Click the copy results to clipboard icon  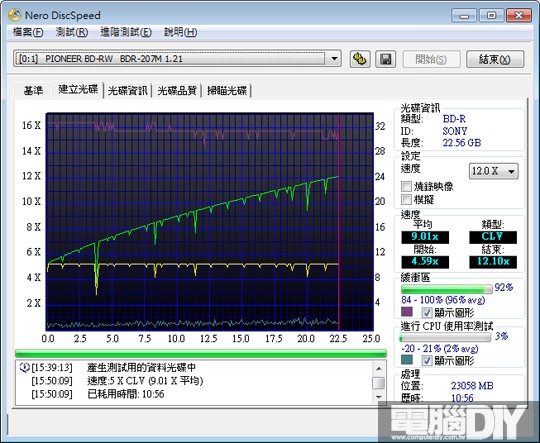360,59
